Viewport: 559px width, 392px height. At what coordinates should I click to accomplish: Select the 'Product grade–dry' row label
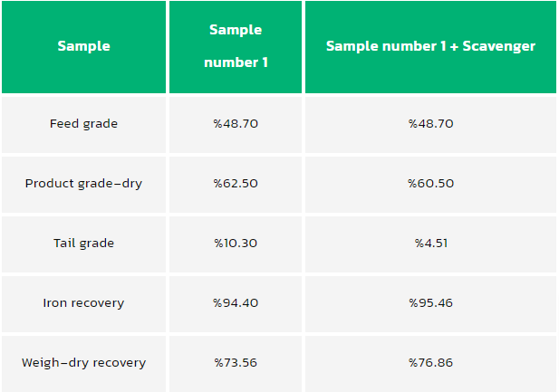[x=83, y=183]
